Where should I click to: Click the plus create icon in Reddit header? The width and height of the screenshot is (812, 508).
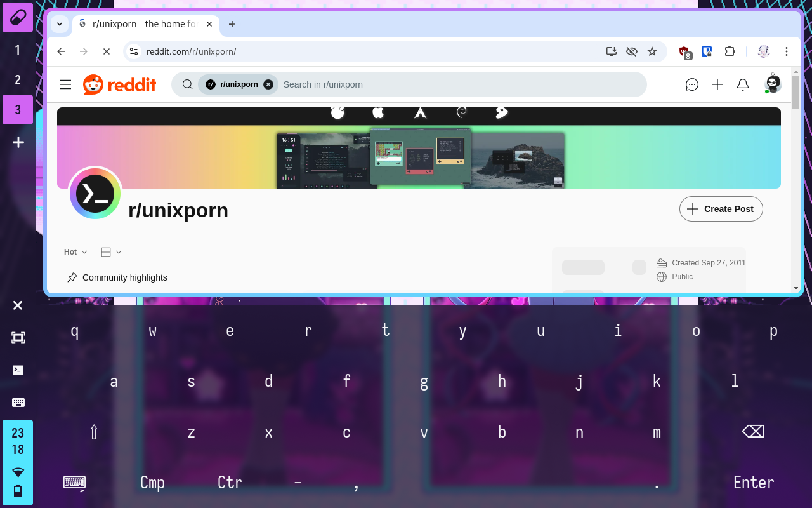717,84
